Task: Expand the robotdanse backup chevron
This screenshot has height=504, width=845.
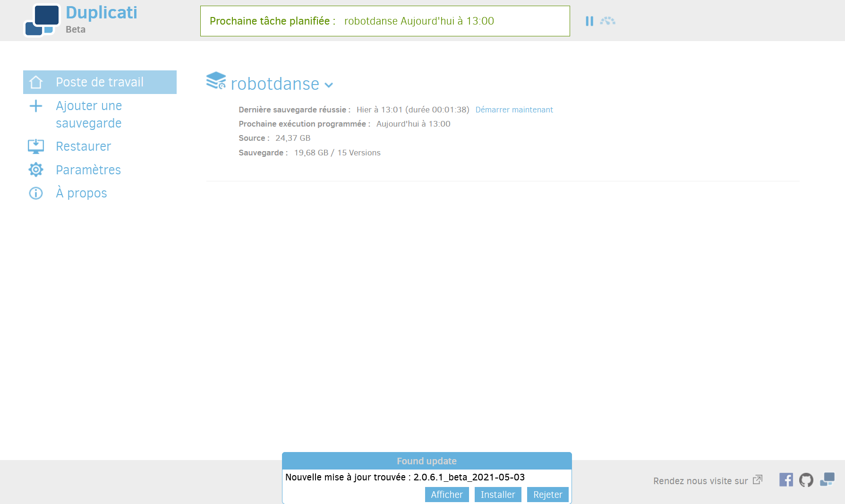Action: tap(329, 85)
